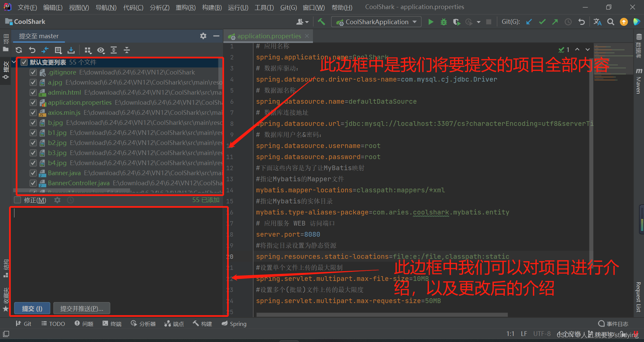Uncheck the a.jpg file checkbox
Image resolution: width=644 pixels, height=342 pixels.
click(x=33, y=82)
